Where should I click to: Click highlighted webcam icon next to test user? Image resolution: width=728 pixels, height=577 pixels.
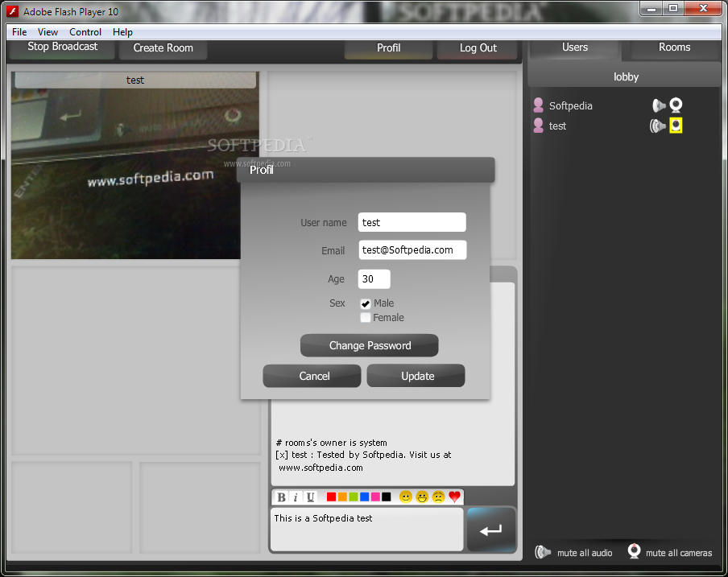676,126
